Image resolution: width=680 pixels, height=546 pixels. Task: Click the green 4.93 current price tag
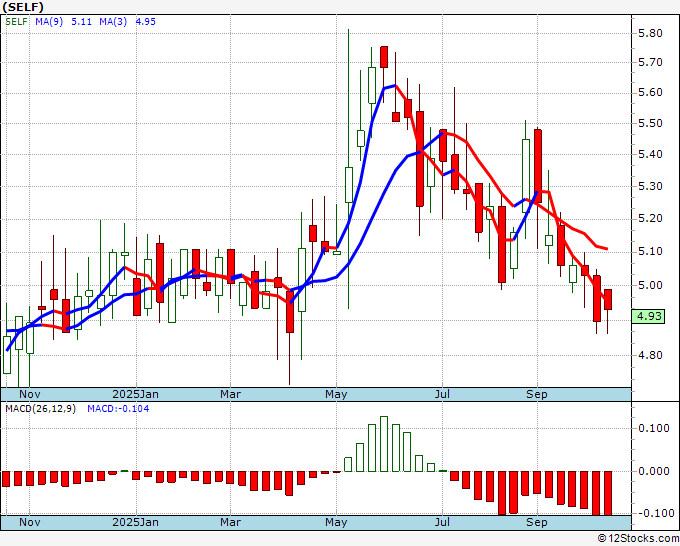point(651,317)
